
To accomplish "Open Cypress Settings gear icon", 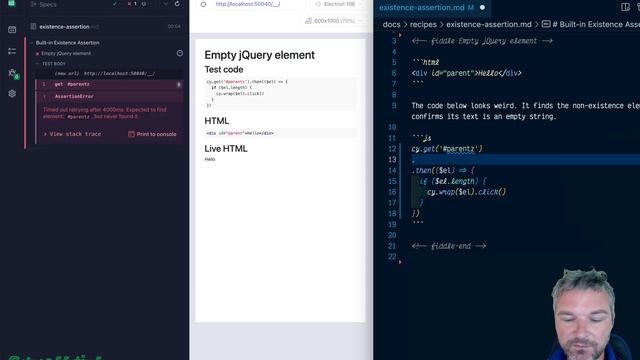I will [12, 93].
